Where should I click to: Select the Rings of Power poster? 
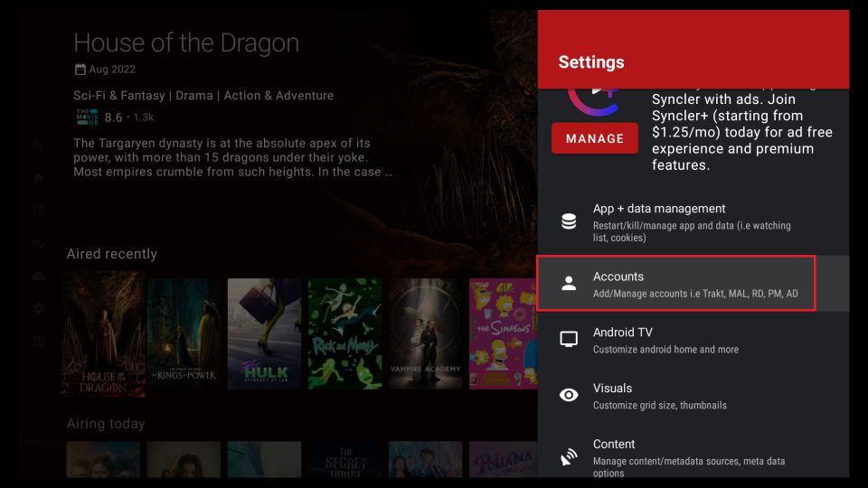coord(184,333)
